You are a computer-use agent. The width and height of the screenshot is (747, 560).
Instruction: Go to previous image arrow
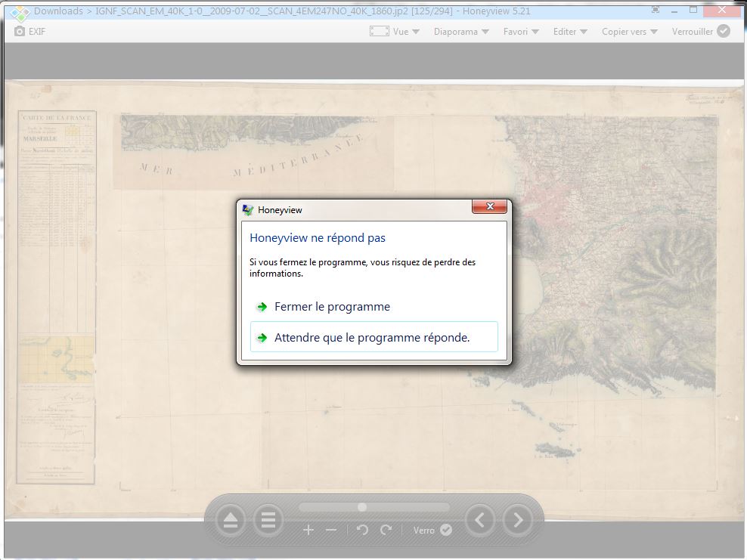[480, 520]
